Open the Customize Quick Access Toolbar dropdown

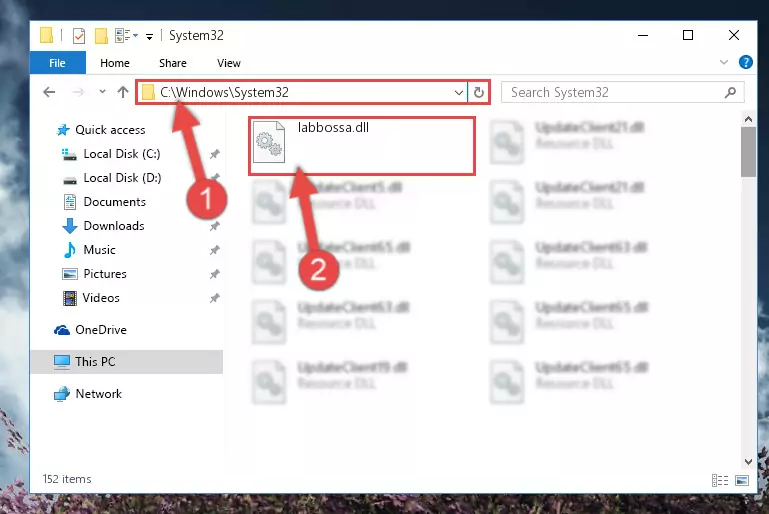(x=149, y=36)
